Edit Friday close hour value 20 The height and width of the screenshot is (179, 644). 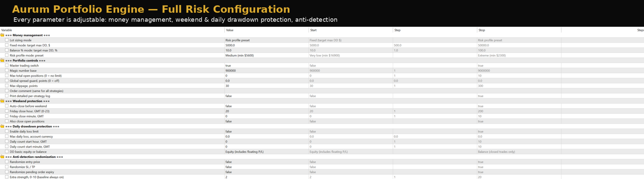tap(267, 111)
